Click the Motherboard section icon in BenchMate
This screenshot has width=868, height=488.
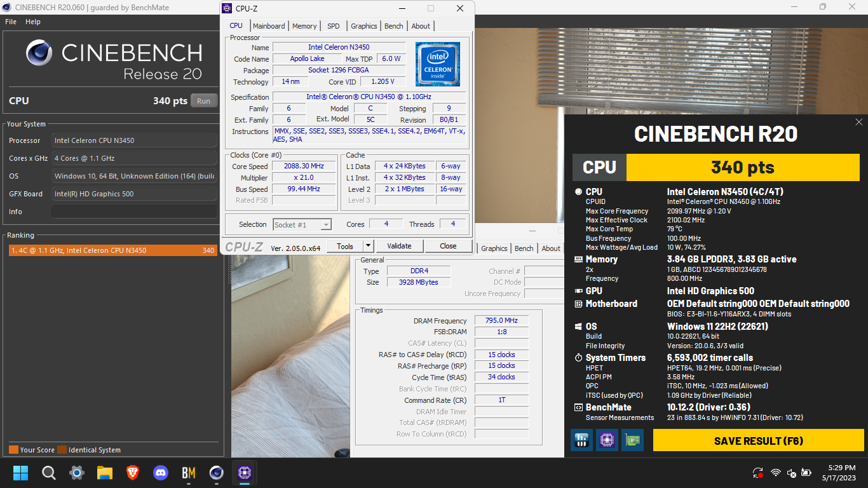[x=578, y=304]
